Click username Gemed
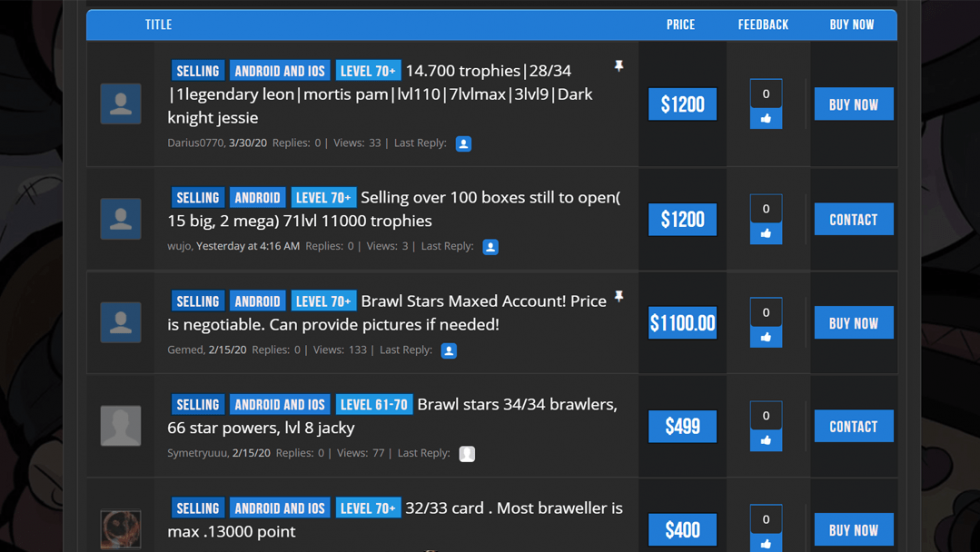 click(186, 349)
